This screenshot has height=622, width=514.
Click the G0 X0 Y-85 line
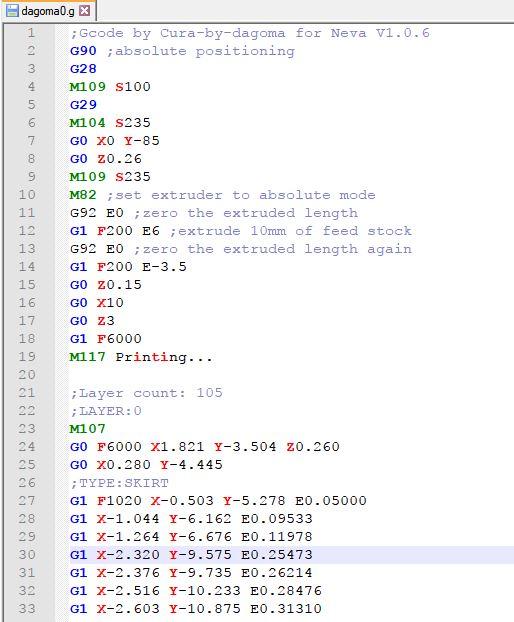pyautogui.click(x=115, y=140)
